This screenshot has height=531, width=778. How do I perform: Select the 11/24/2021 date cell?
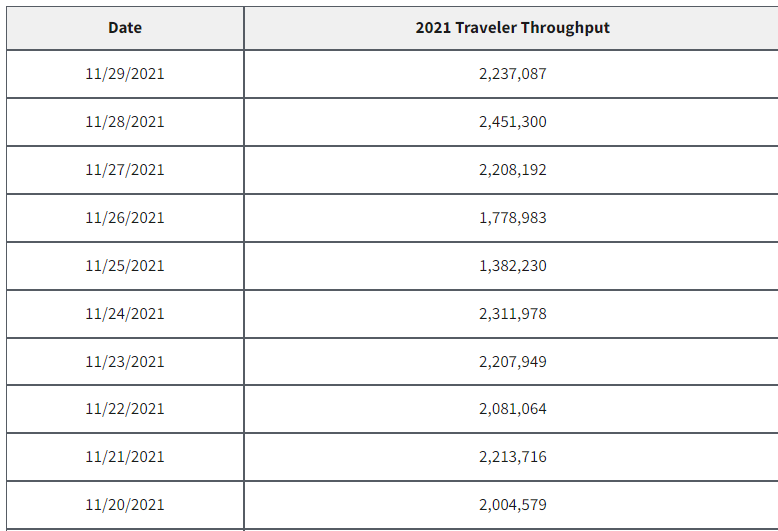coord(125,314)
